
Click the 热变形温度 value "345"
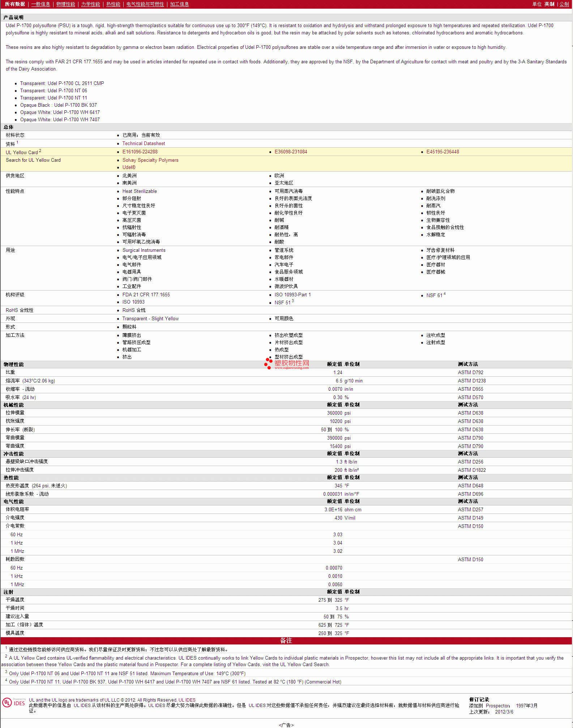click(338, 486)
